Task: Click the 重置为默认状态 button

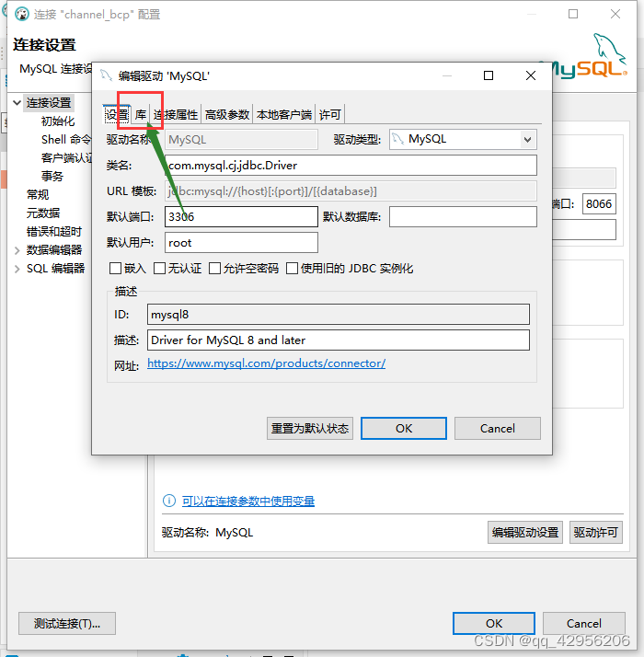Action: [x=310, y=428]
